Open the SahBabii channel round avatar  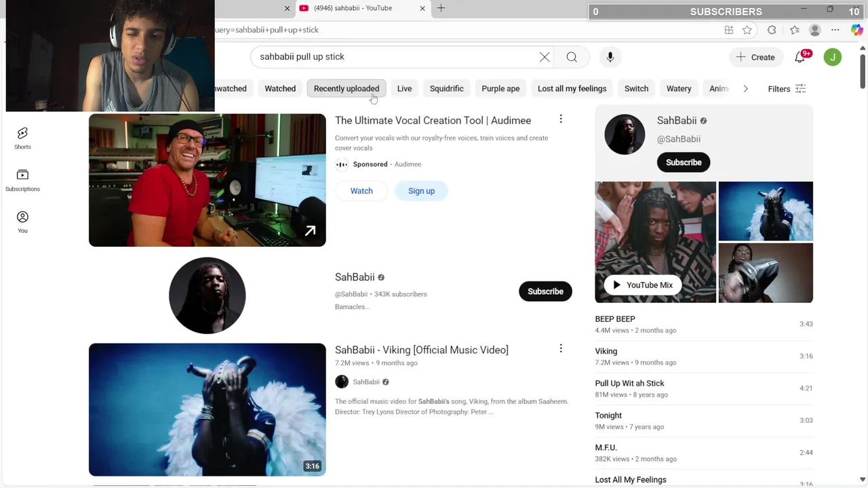(207, 296)
